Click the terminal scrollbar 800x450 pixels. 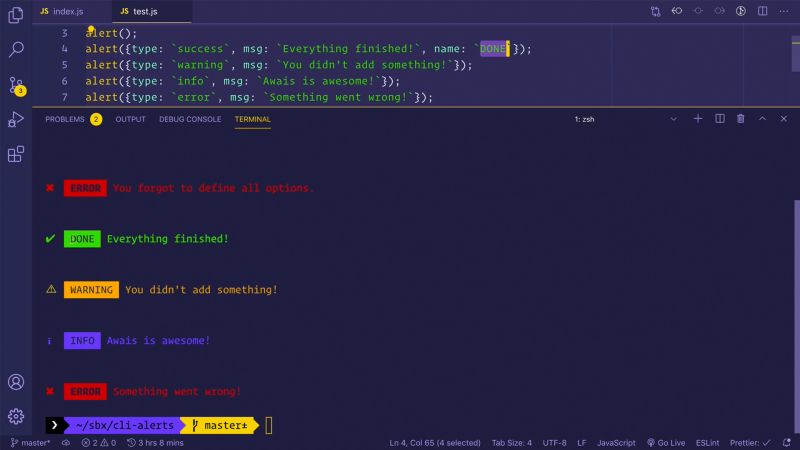pos(796,316)
